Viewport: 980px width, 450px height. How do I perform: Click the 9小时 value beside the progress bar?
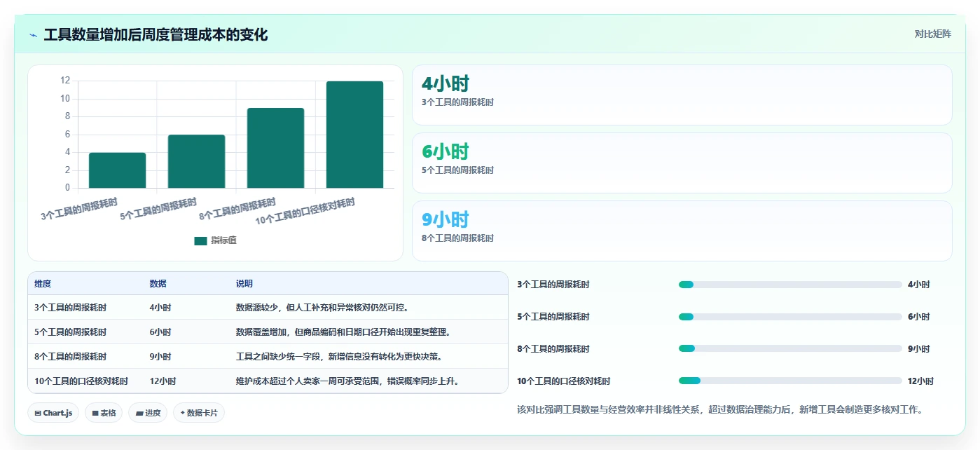click(918, 349)
